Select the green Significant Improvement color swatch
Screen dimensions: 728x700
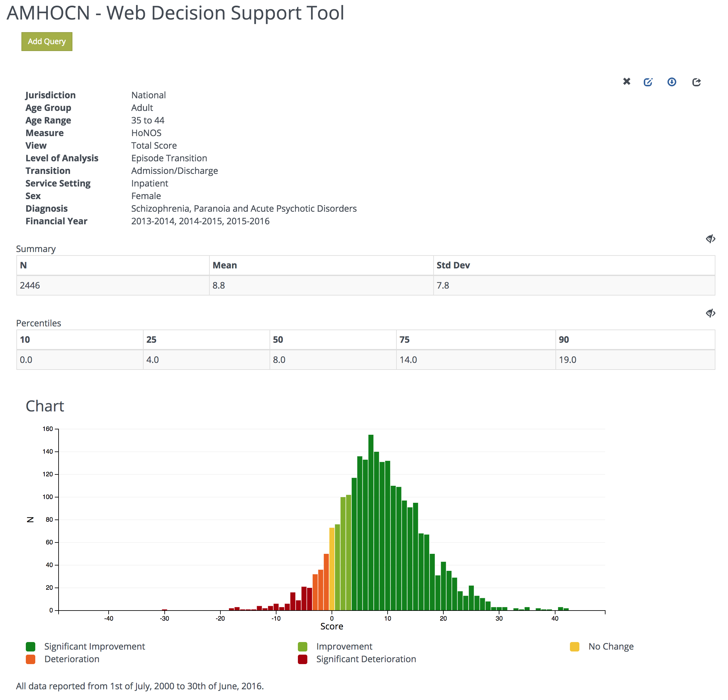31,646
